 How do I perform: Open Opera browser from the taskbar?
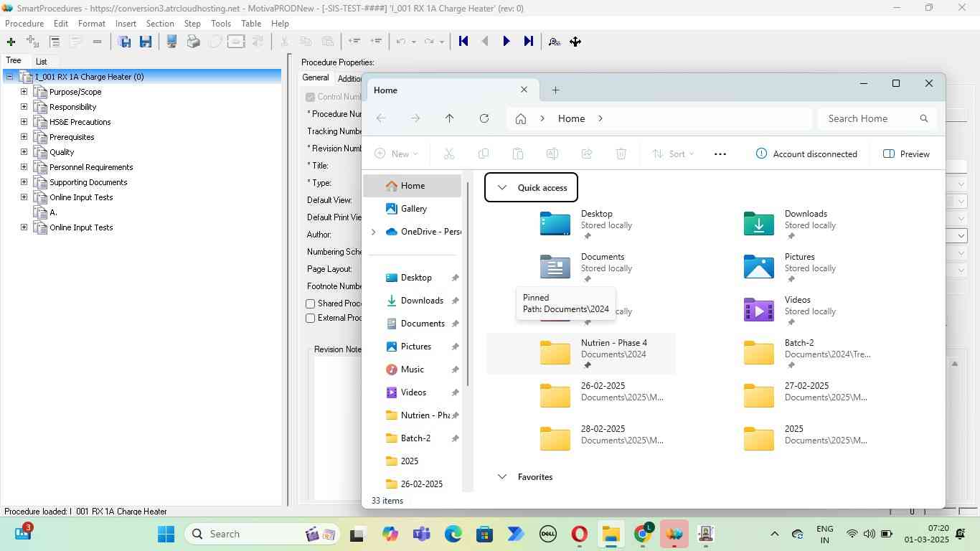point(580,534)
